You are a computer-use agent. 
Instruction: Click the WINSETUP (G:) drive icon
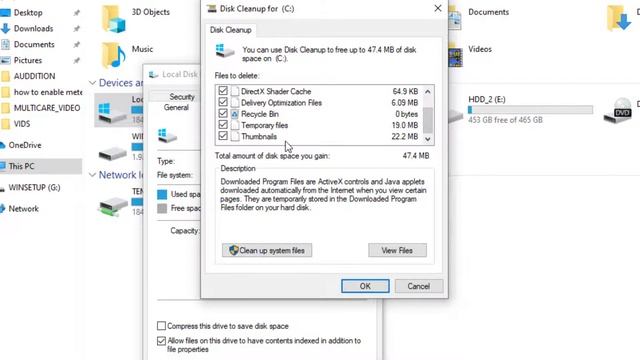2,188
